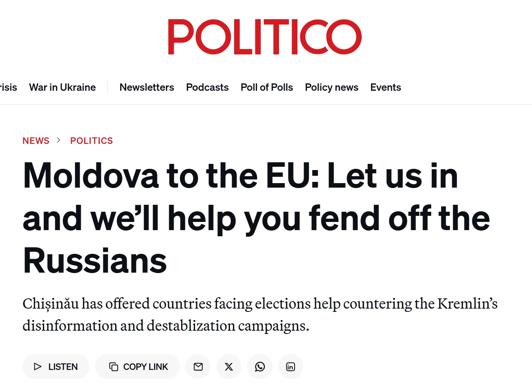Click the NEWS breadcrumb link

pos(36,141)
